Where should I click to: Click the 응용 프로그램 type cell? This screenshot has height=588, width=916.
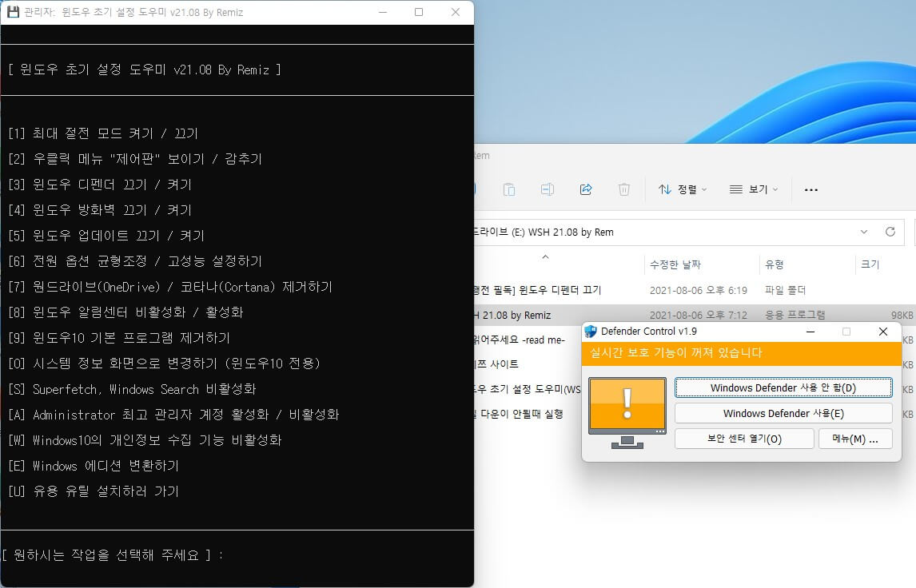click(795, 315)
